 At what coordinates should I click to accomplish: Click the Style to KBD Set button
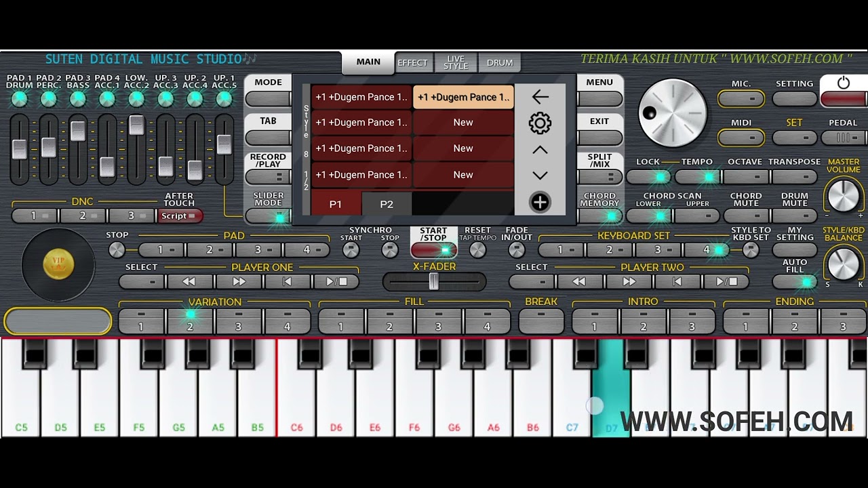tap(751, 250)
